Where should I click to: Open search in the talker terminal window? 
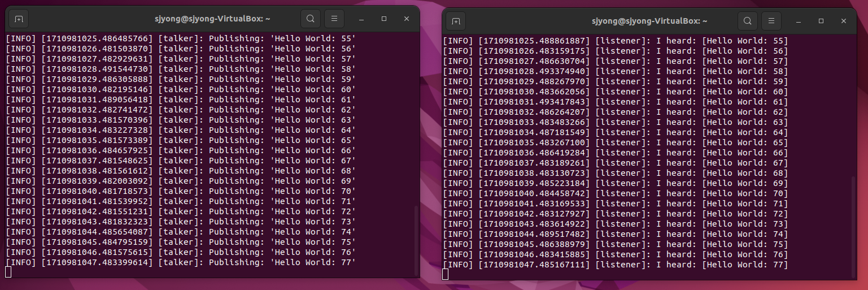tap(310, 19)
